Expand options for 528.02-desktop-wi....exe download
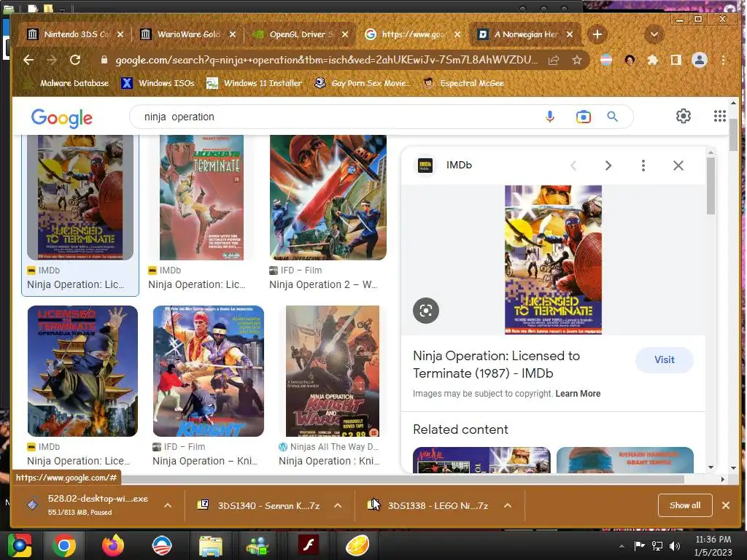747x560 pixels. 168,506
